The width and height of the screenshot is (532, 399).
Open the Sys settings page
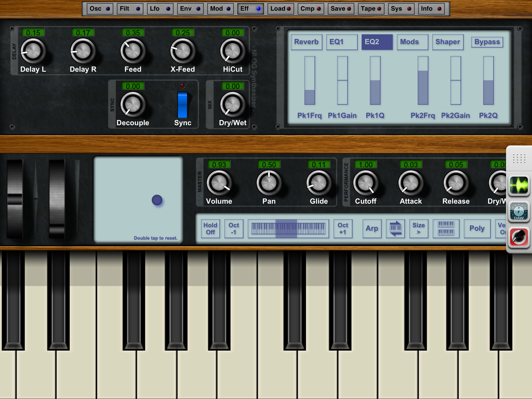tap(401, 9)
